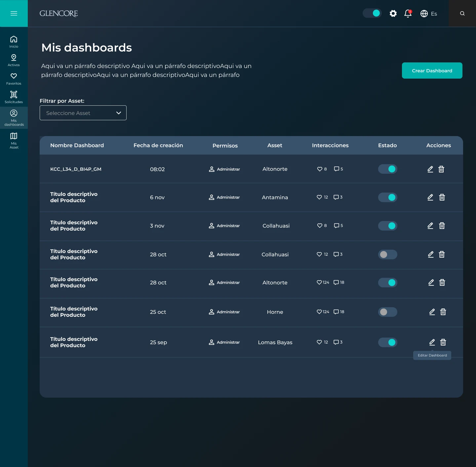Open Solicitudes in sidebar
476x467 pixels.
point(14,97)
